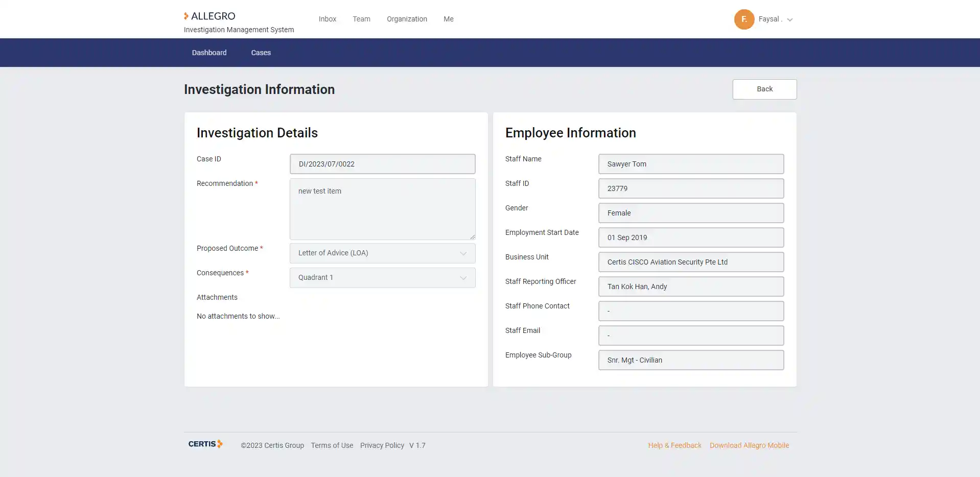
Task: Open the Team menu
Action: [361, 19]
